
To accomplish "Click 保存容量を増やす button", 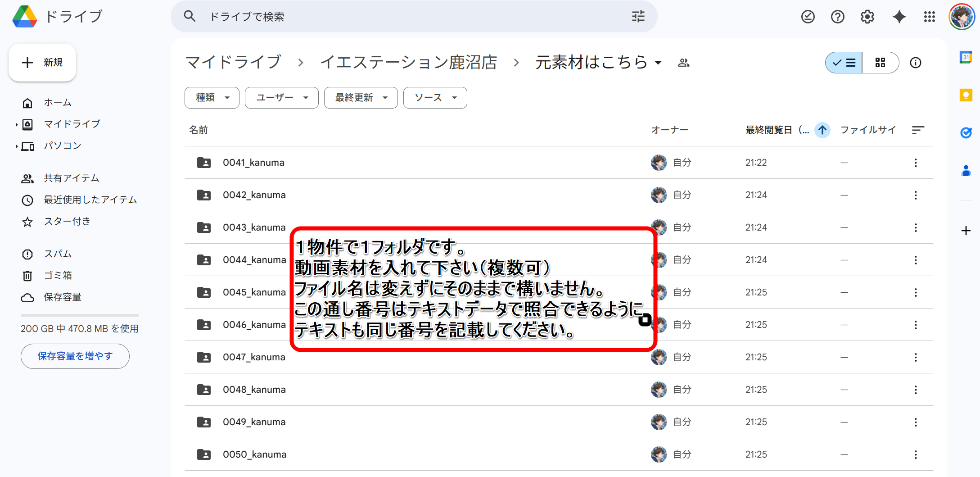I will pyautogui.click(x=75, y=356).
